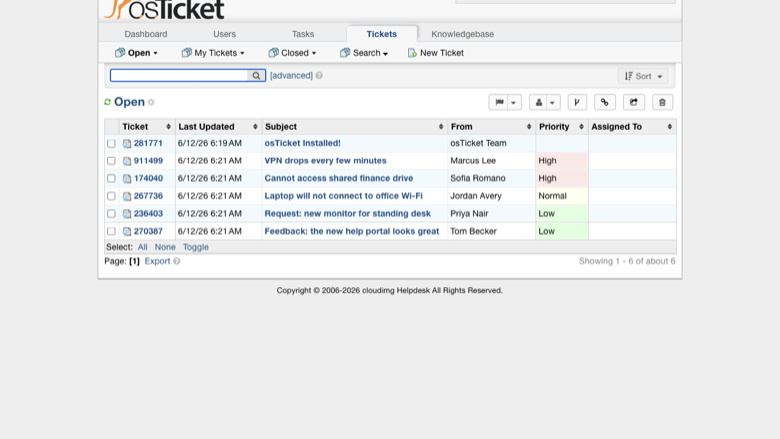Open the Sort dropdown

(x=643, y=76)
